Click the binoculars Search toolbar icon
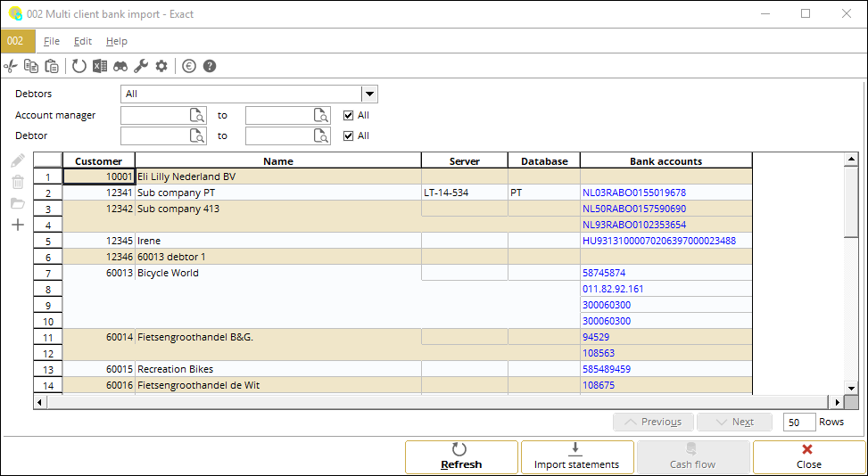Viewport: 868px width, 476px height. coord(120,66)
